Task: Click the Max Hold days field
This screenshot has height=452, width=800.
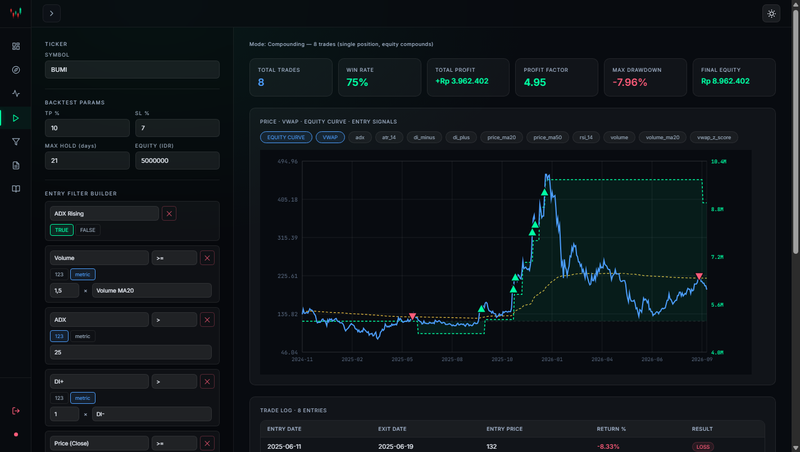Action: (87, 161)
